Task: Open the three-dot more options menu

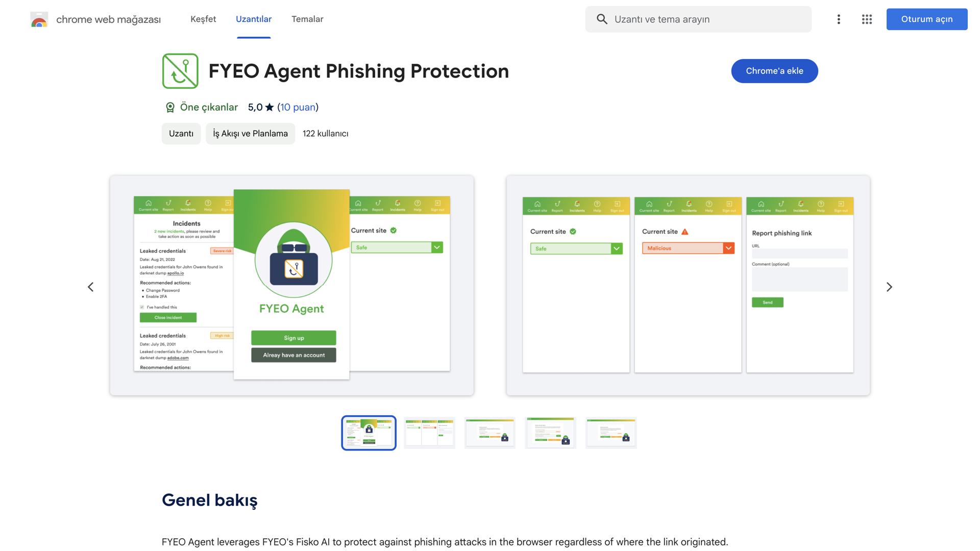Action: (x=839, y=19)
